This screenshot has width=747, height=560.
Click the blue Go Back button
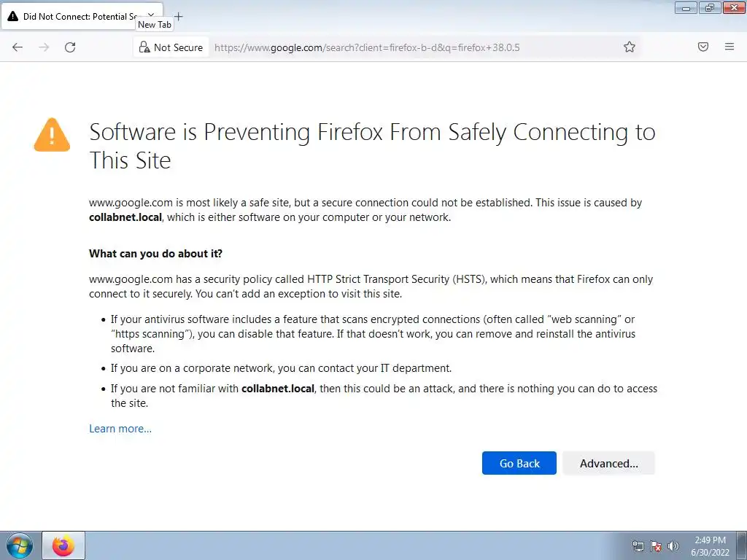click(519, 463)
